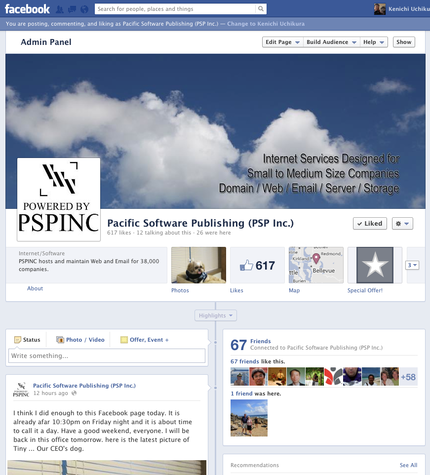Image resolution: width=430 pixels, height=475 pixels.
Task: Open the beach photo of friend who was here
Action: [x=249, y=418]
